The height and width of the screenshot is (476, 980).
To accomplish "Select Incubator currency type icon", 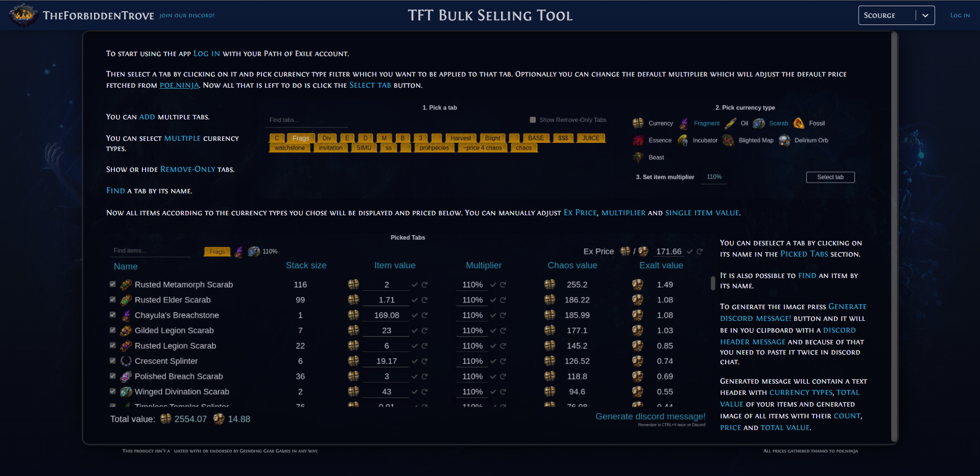I will [x=683, y=140].
